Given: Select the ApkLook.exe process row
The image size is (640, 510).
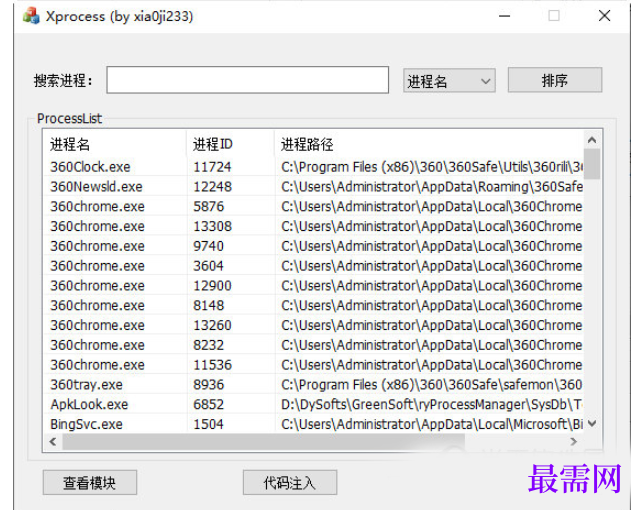Looking at the screenshot, I should [x=313, y=404].
